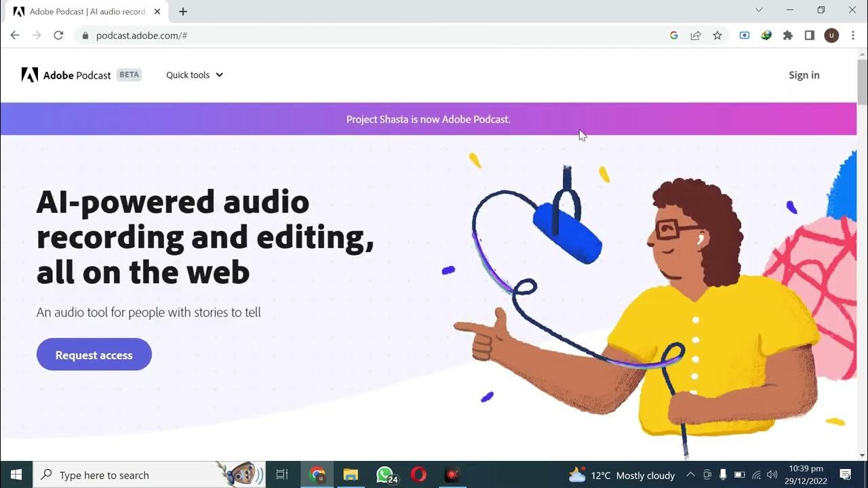Screen dimensions: 868x488
Task: Click the Chrome taskbar icon
Action: 317,474
